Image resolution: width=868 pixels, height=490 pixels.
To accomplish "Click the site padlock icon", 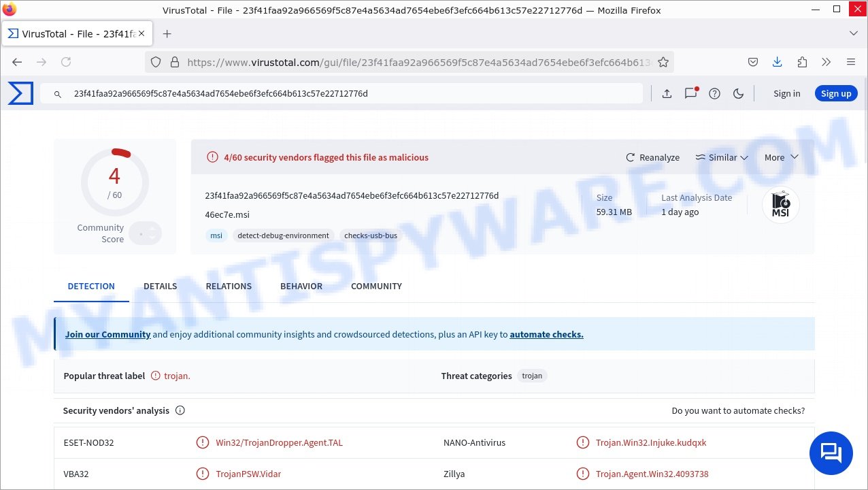I will click(x=174, y=62).
